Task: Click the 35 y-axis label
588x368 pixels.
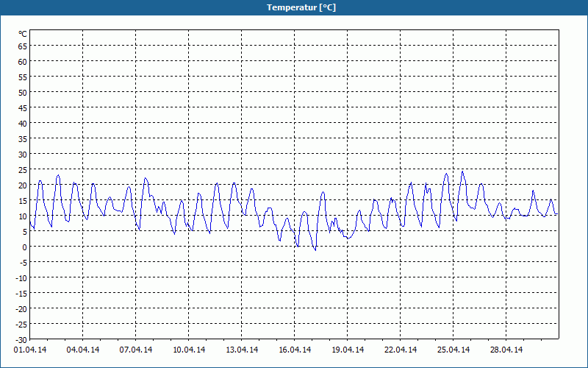Action: point(23,139)
